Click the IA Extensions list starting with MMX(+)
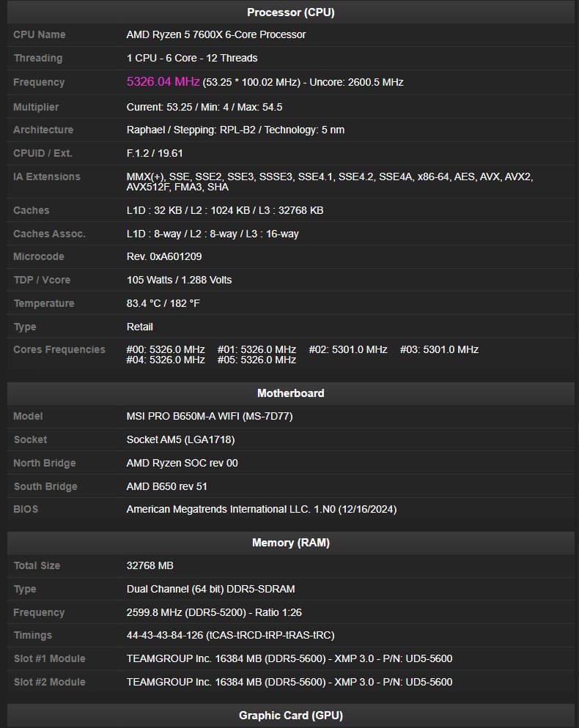The image size is (579, 728). pyautogui.click(x=330, y=182)
